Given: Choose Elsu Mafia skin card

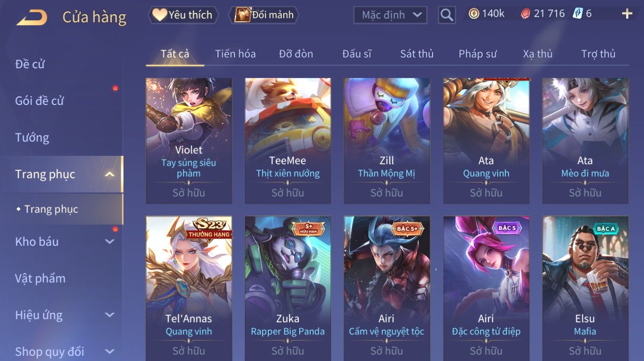Looking at the screenshot, I should (585, 288).
